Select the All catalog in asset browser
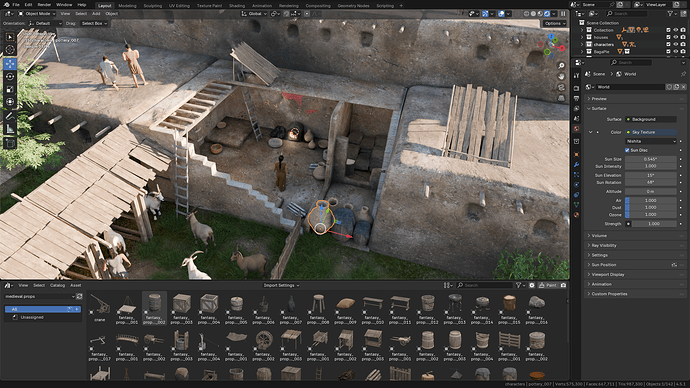Screen dimensions: 690x388 click(43, 309)
